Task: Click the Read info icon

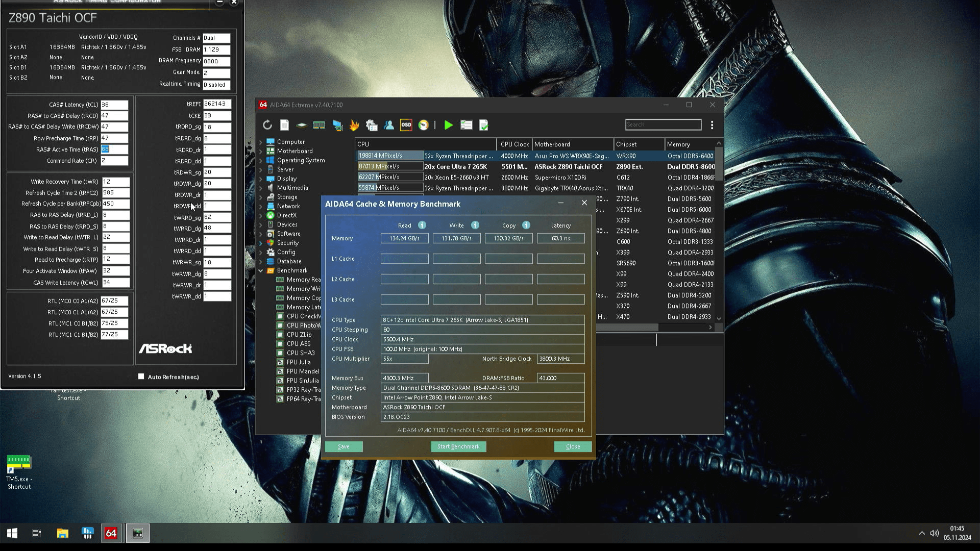Action: click(422, 226)
